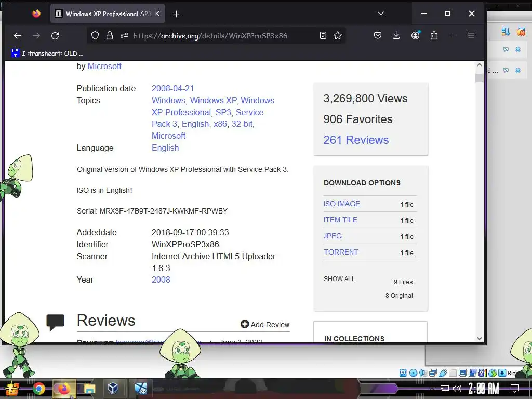Image resolution: width=532 pixels, height=399 pixels.
Task: Click VirtualBox USB status icon
Action: coord(443,373)
